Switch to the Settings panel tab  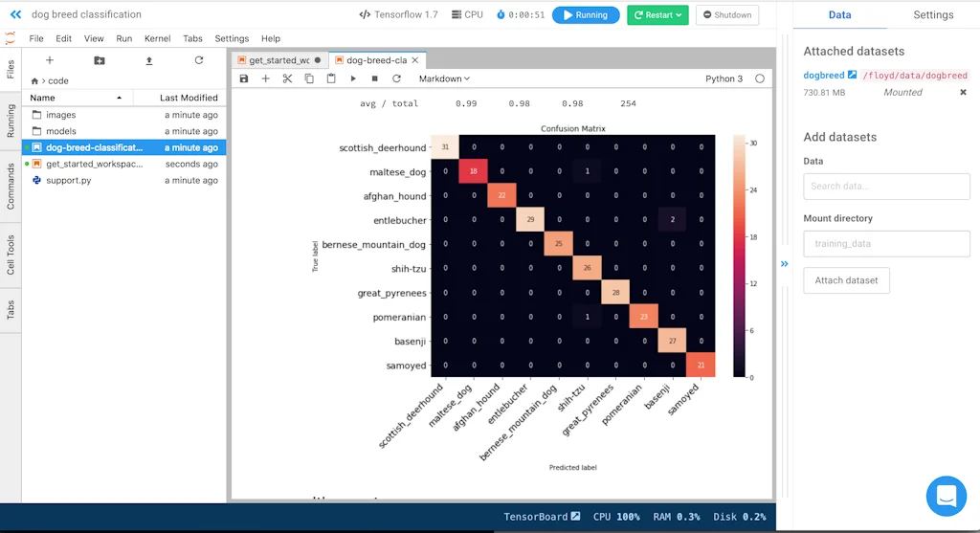click(932, 15)
